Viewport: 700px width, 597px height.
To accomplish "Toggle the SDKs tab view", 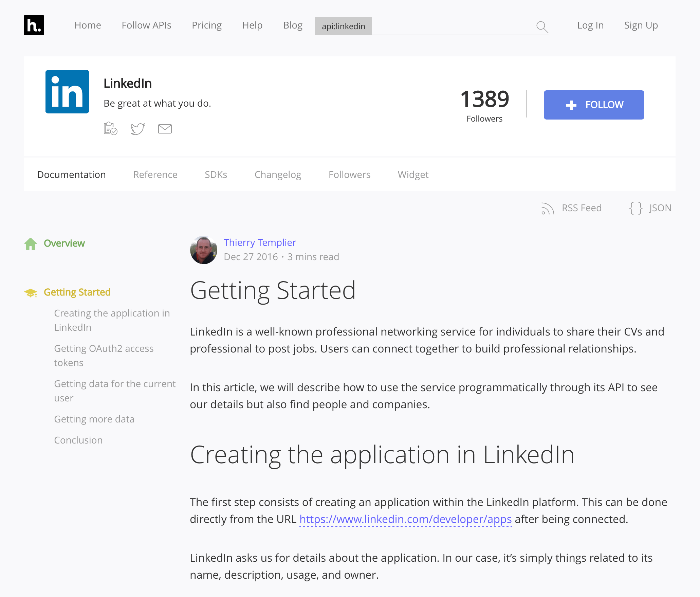I will pos(216,174).
